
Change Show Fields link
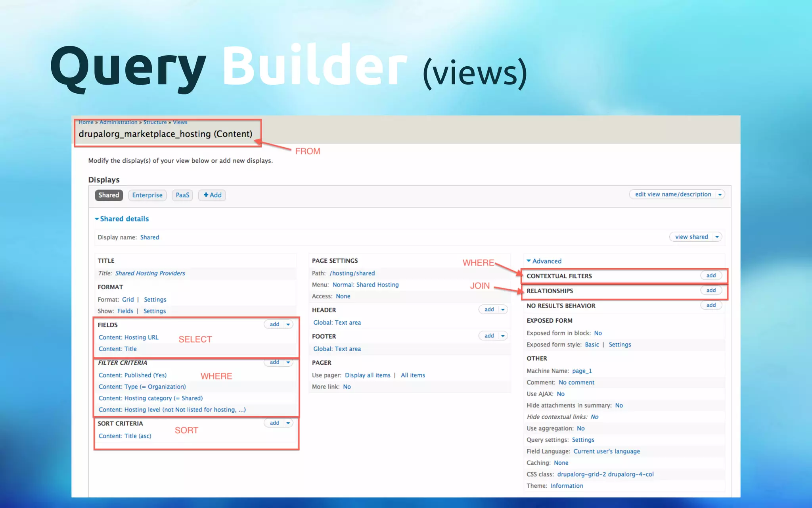(x=125, y=311)
